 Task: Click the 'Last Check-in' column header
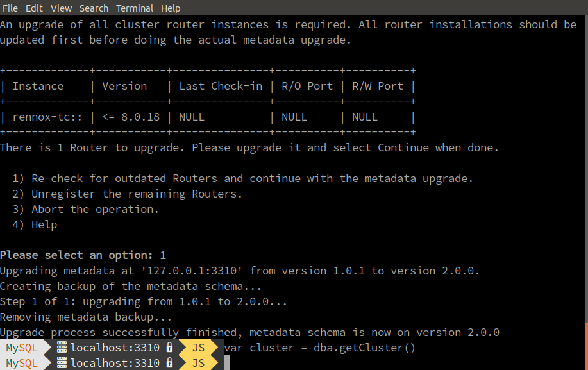221,86
